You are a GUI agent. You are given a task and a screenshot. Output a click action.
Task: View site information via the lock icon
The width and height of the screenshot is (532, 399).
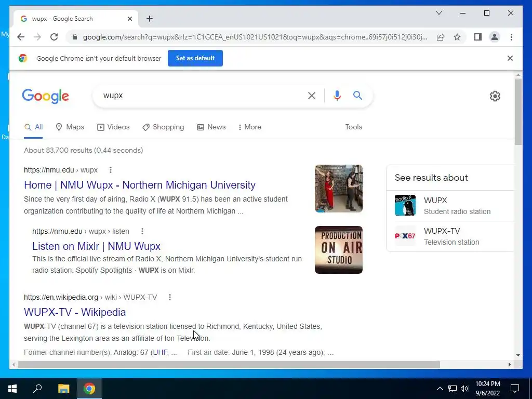(x=75, y=37)
